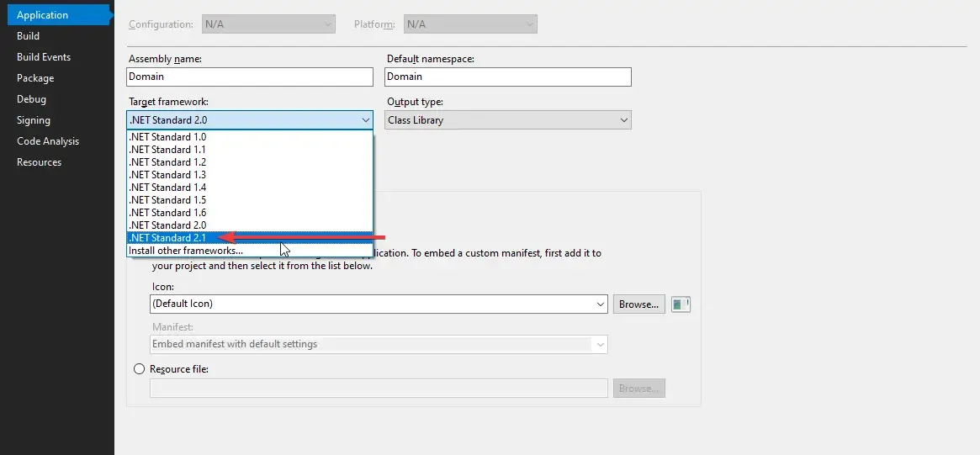Switch to the Signing tab
This screenshot has height=455, width=980.
point(34,120)
